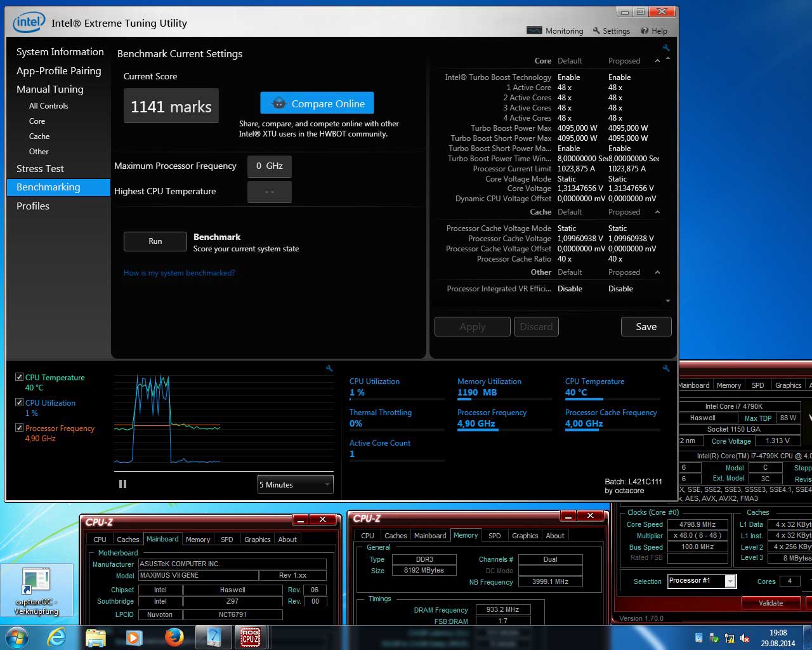Open XTU Settings wrench menu
The width and height of the screenshot is (812, 650).
pyautogui.click(x=611, y=30)
